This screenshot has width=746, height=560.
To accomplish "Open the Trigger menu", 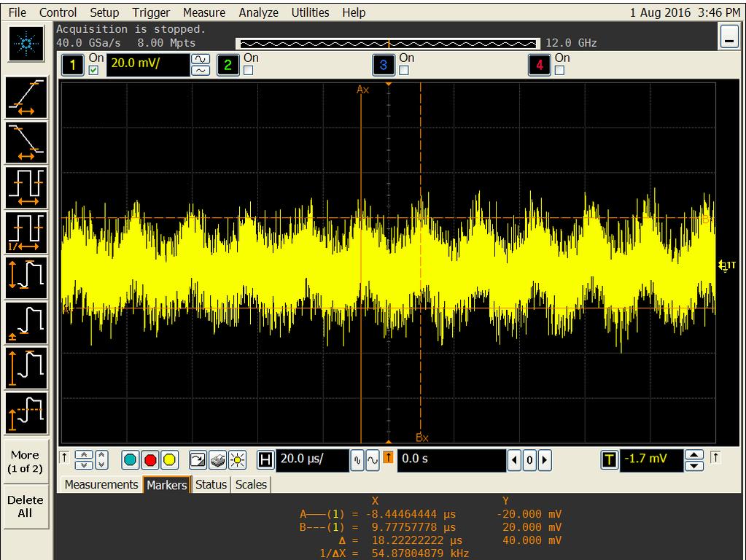I will 151,12.
